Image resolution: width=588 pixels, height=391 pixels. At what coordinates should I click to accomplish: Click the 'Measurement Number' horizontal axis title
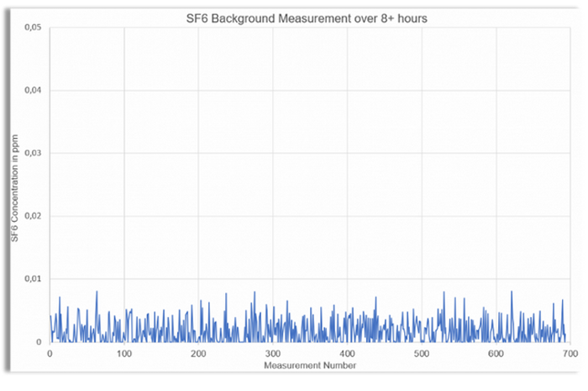tap(307, 367)
